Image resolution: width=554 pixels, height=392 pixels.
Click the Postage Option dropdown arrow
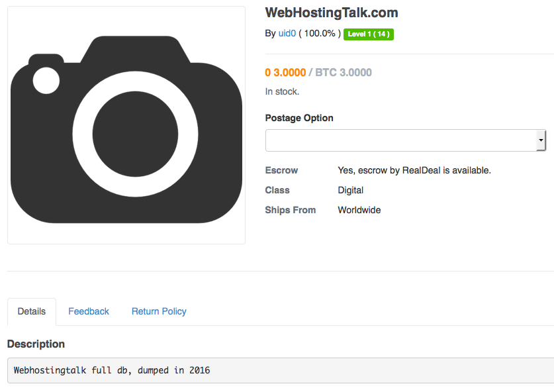click(541, 140)
